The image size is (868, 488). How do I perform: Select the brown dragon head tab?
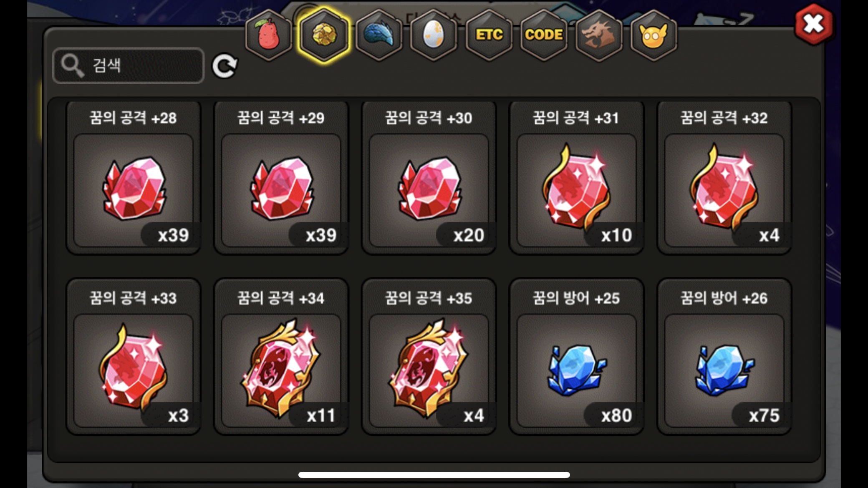pos(598,35)
